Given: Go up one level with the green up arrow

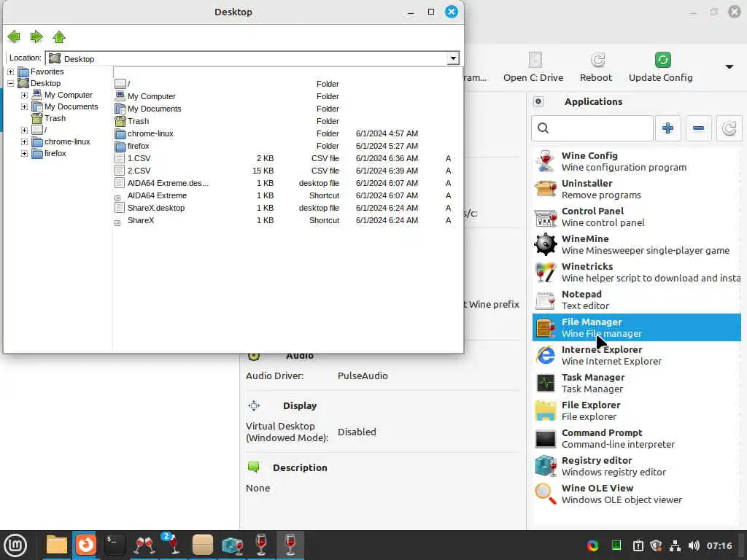Looking at the screenshot, I should pyautogui.click(x=58, y=36).
